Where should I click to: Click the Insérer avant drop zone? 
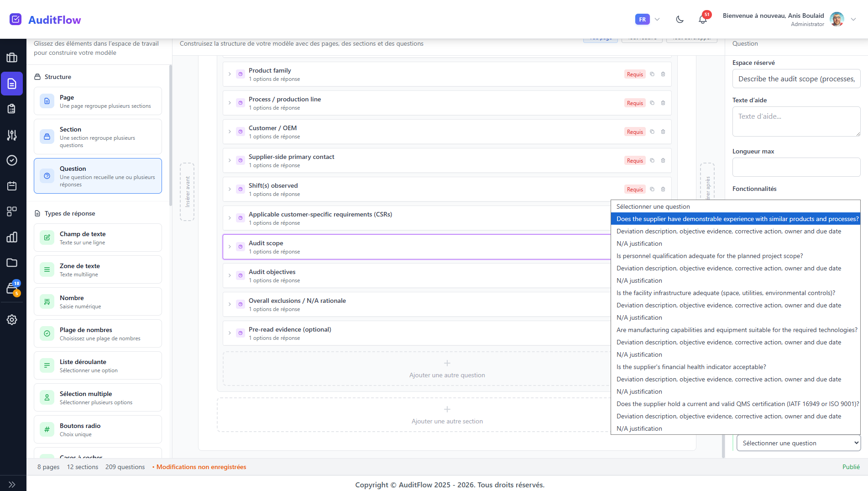click(187, 192)
